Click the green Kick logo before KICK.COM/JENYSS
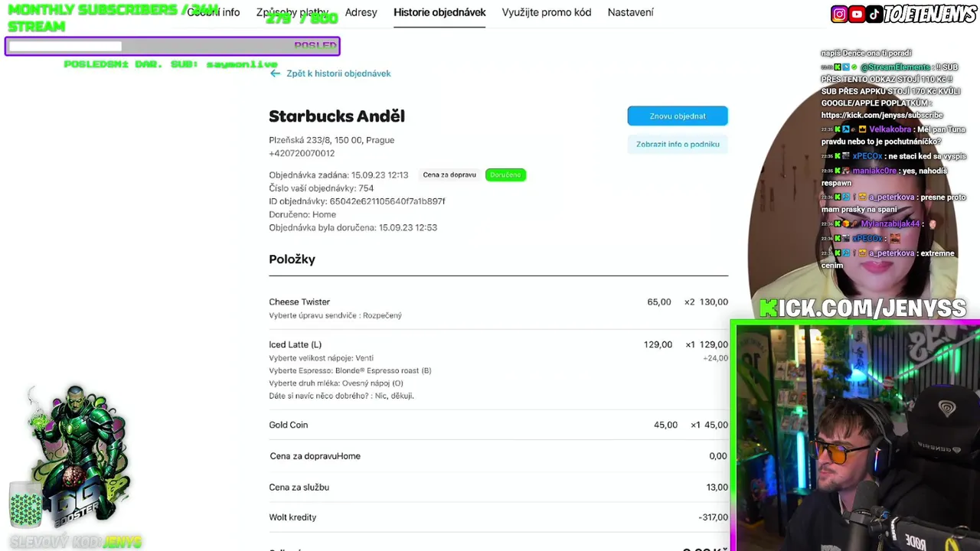 point(768,308)
